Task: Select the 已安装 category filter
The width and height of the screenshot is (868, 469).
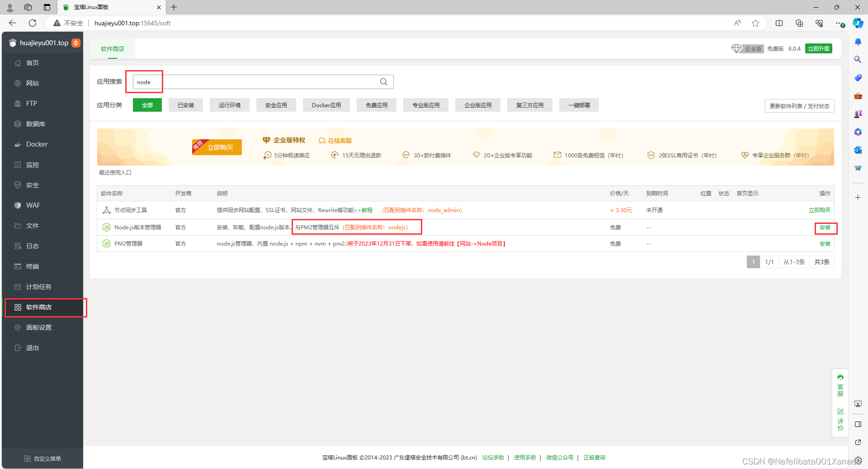Action: 186,105
